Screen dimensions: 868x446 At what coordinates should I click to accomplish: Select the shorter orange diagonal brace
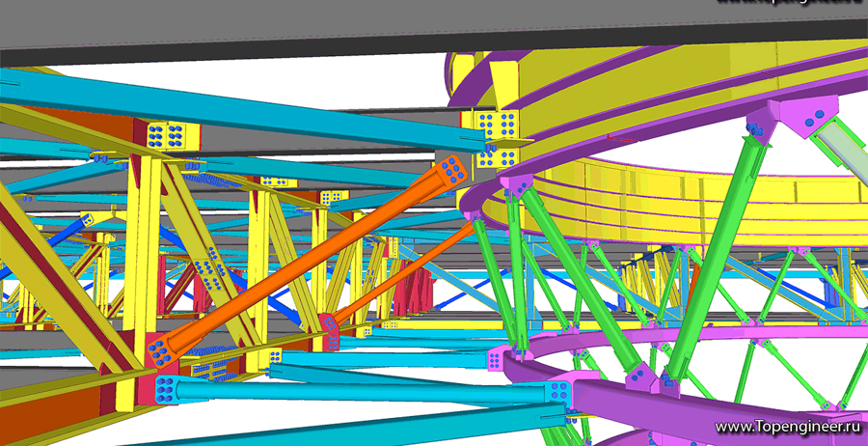[x=404, y=270]
